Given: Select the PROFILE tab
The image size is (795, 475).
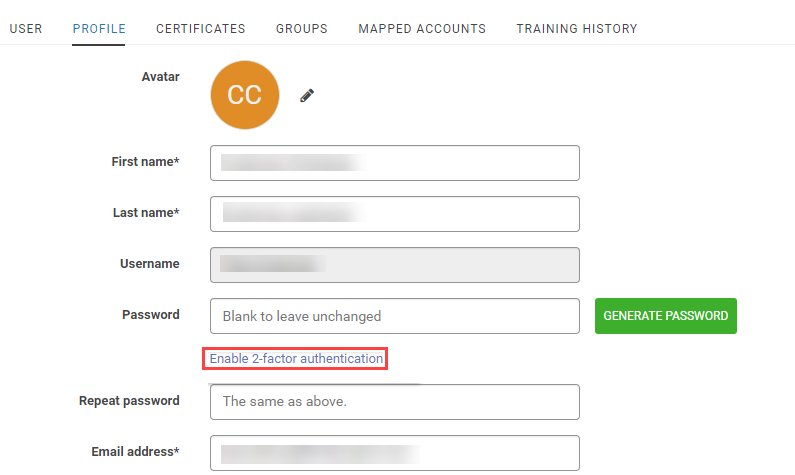Looking at the screenshot, I should click(99, 29).
